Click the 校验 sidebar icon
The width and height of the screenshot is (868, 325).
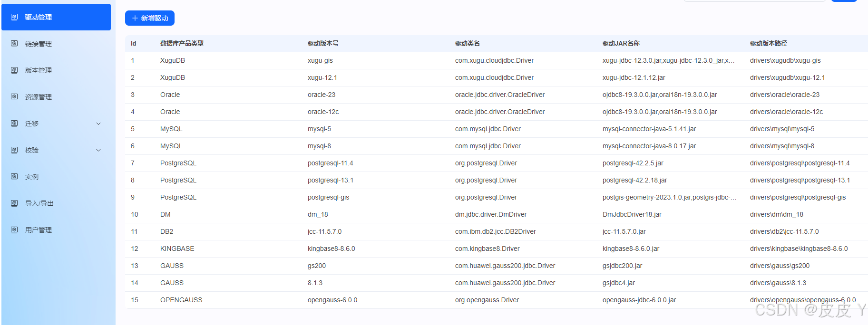tap(14, 150)
